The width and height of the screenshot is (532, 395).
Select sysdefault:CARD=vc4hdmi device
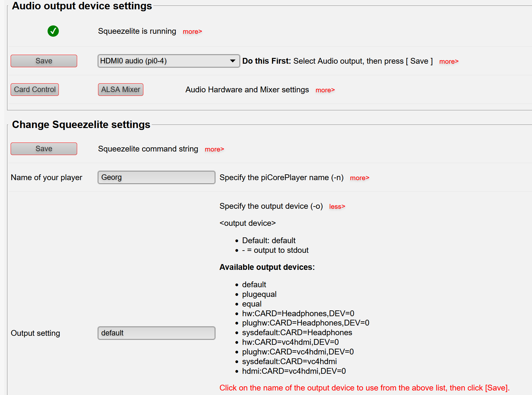pos(289,362)
